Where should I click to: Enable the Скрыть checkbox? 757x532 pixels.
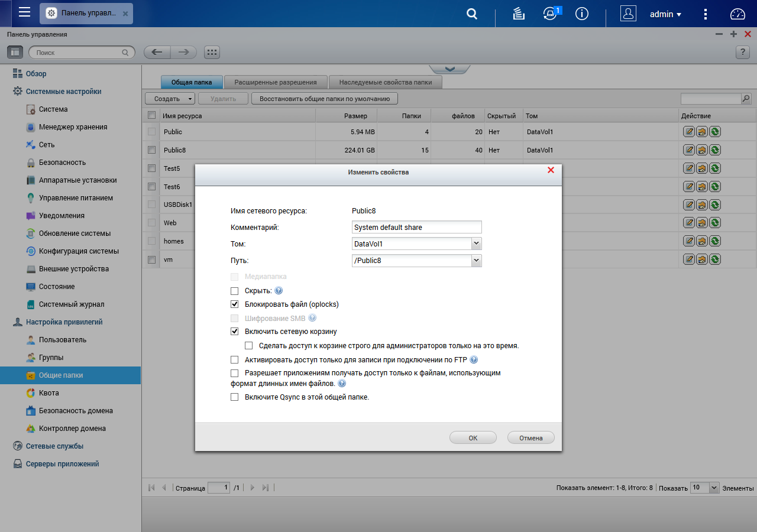(234, 291)
